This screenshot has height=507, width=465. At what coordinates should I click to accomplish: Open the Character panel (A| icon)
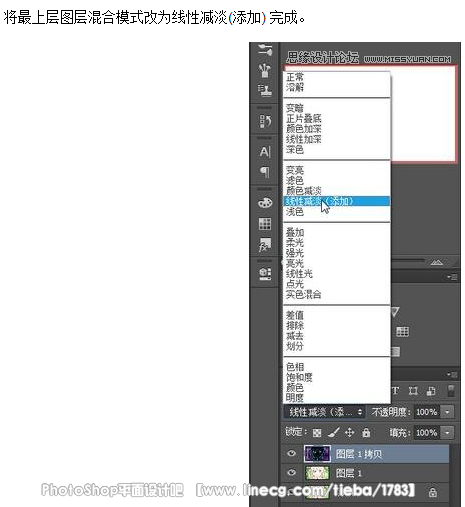tap(265, 152)
